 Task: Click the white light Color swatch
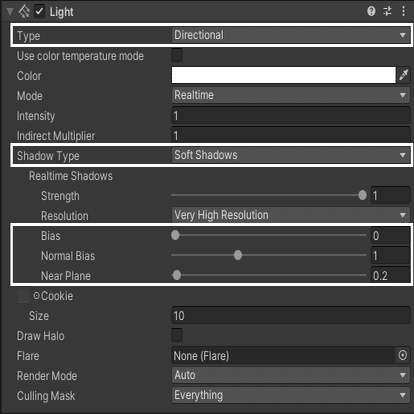pyautogui.click(x=284, y=75)
